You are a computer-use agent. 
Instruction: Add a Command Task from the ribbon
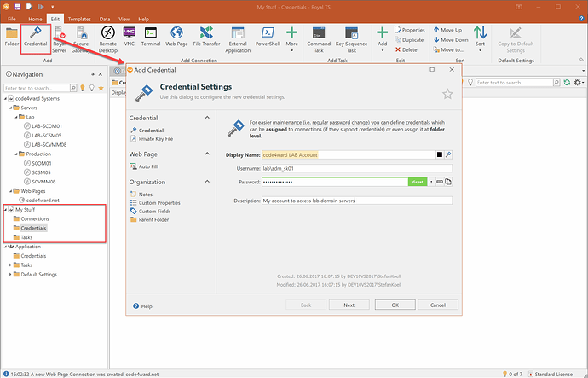pyautogui.click(x=319, y=35)
